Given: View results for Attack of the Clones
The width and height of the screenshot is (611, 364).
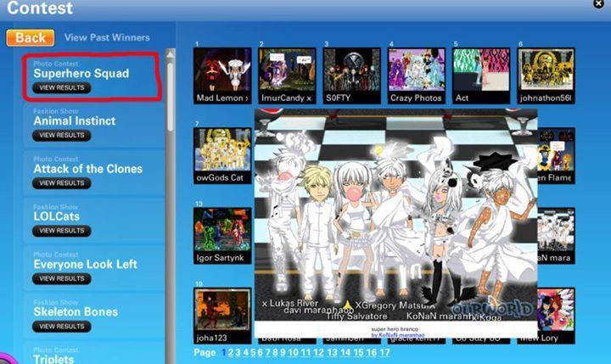Looking at the screenshot, I should click(x=62, y=183).
